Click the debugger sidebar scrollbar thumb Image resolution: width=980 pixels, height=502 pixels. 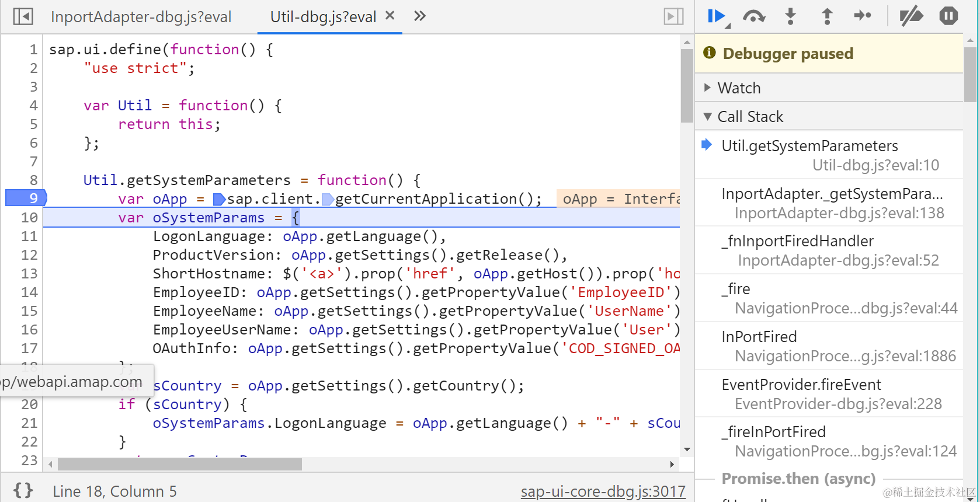[x=970, y=75]
